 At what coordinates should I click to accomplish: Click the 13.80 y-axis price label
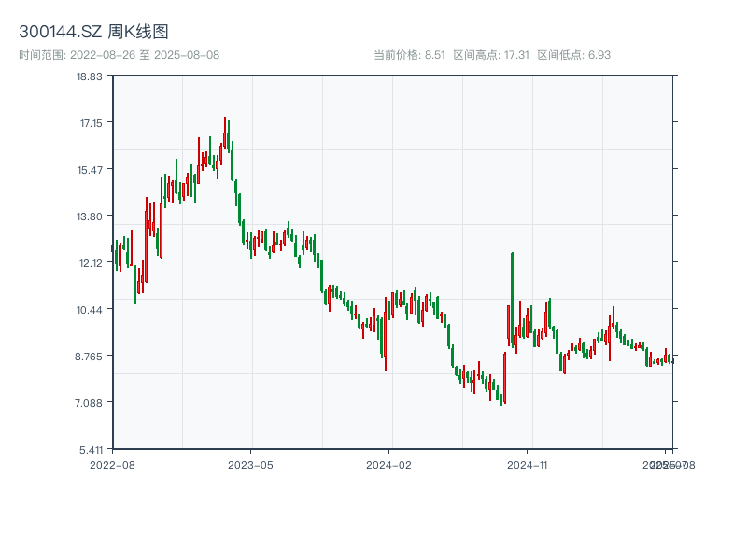(x=90, y=217)
